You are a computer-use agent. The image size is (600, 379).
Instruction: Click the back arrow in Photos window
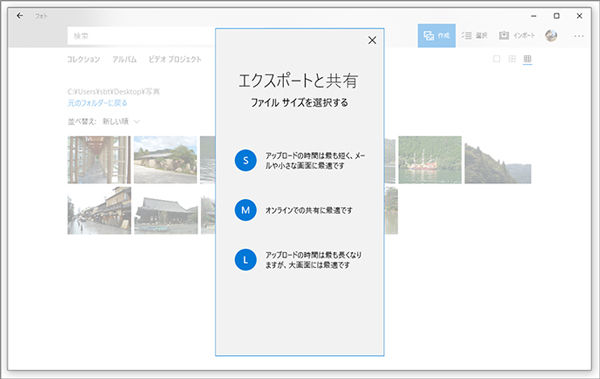20,16
